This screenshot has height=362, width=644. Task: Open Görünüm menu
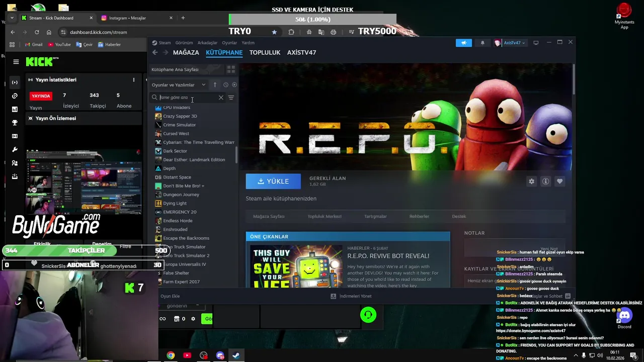[x=184, y=43]
